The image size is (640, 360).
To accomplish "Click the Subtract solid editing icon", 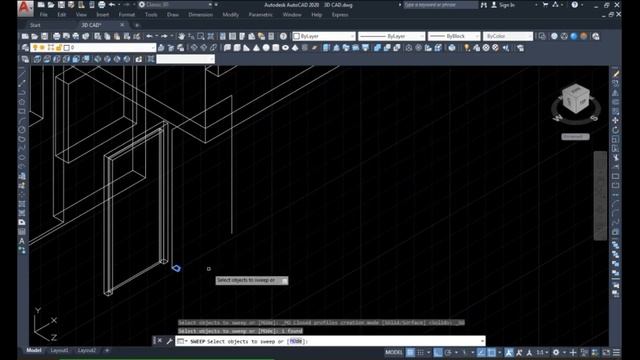I will point(387,48).
